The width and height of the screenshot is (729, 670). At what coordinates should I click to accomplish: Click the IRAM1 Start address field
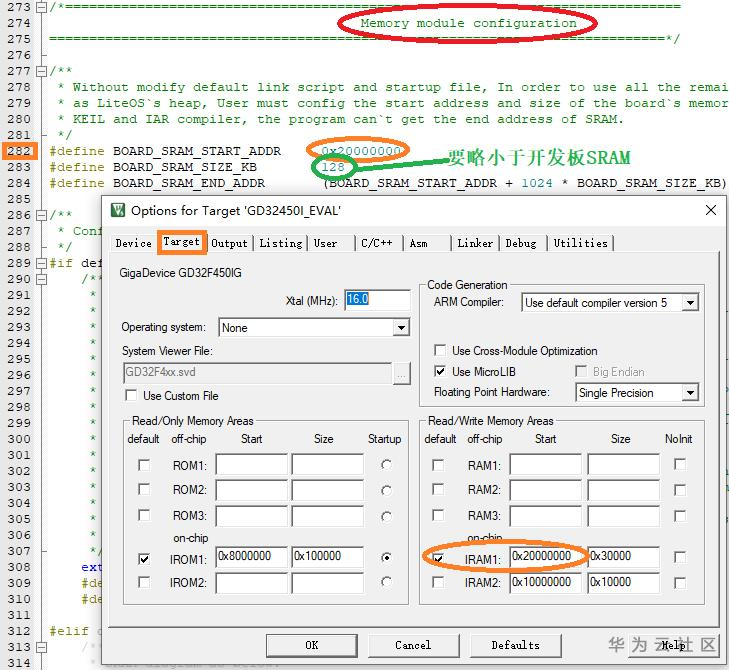545,557
